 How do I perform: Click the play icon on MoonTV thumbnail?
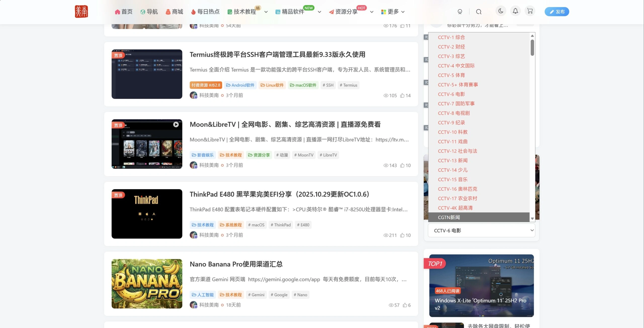click(x=176, y=125)
